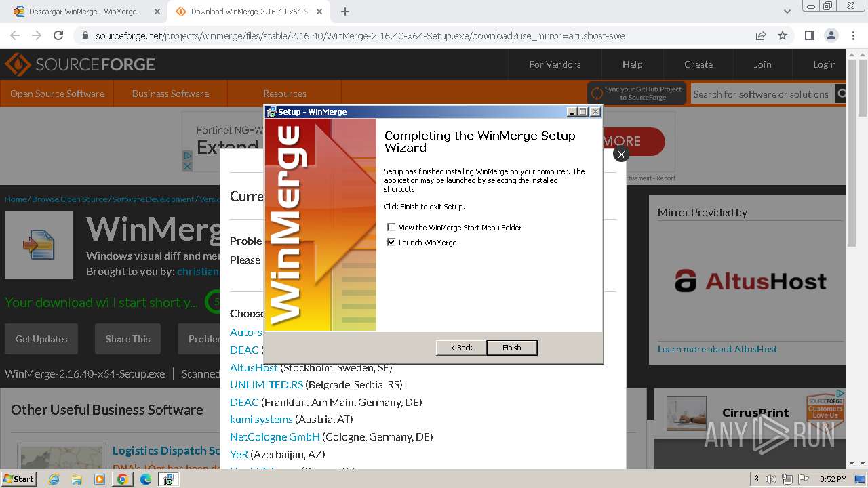Select AltusHost Stockholm mirror link

[x=254, y=367]
